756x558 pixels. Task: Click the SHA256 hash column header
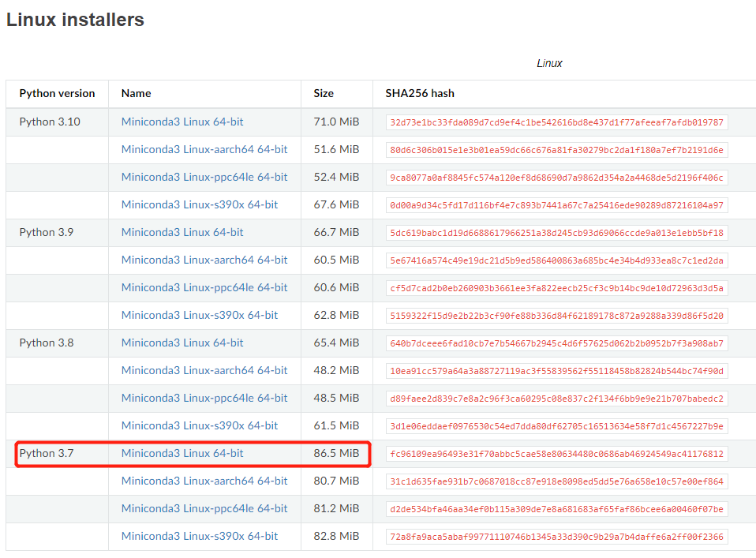coord(420,93)
